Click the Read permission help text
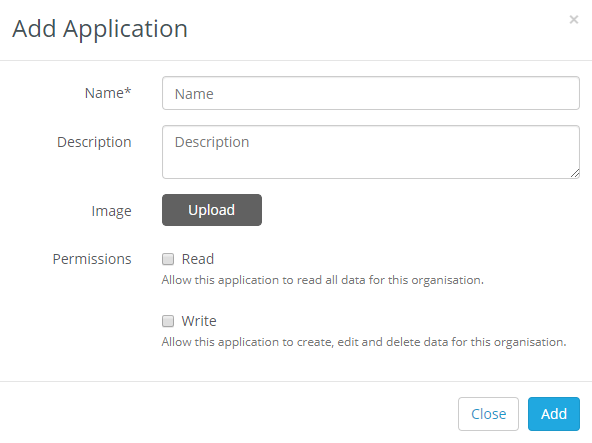 coord(323,280)
